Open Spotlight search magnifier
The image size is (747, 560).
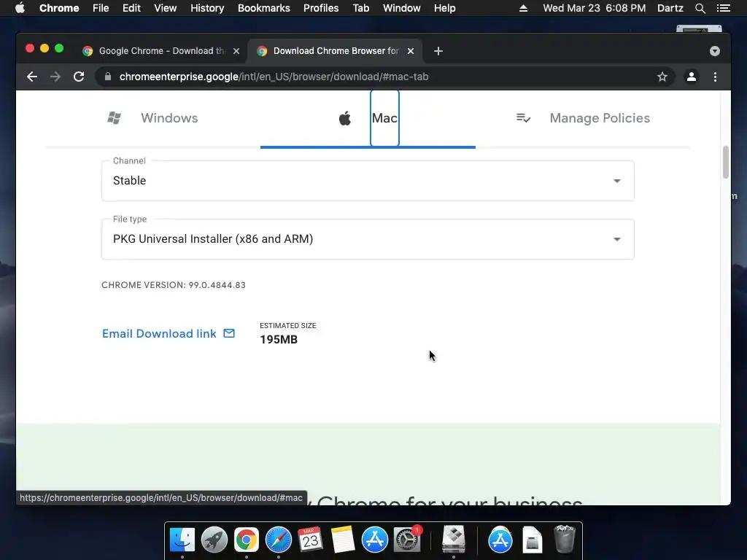(x=700, y=8)
